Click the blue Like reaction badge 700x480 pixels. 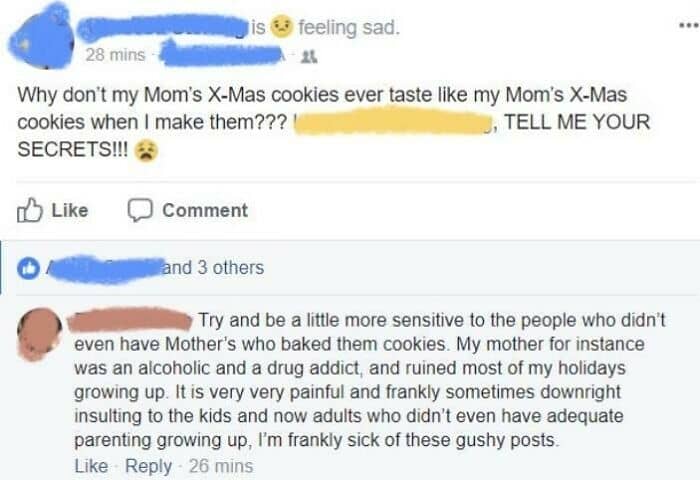coord(29,268)
